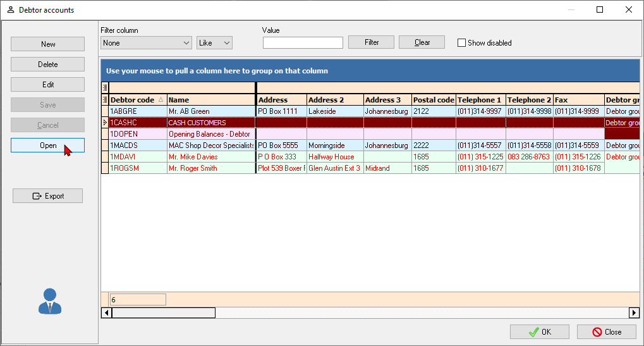Click telephone (011)314-9997

[481, 111]
